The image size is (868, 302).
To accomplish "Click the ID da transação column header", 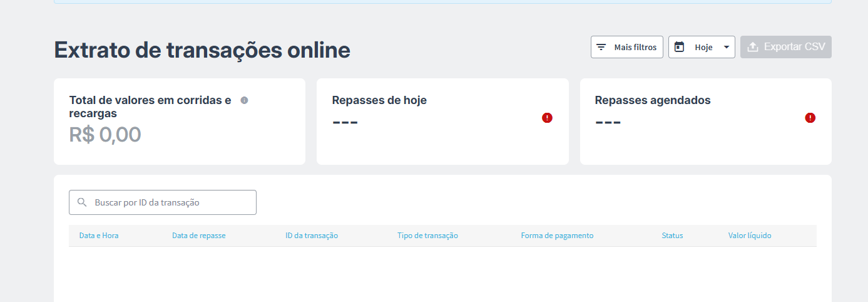I will pos(312,236).
